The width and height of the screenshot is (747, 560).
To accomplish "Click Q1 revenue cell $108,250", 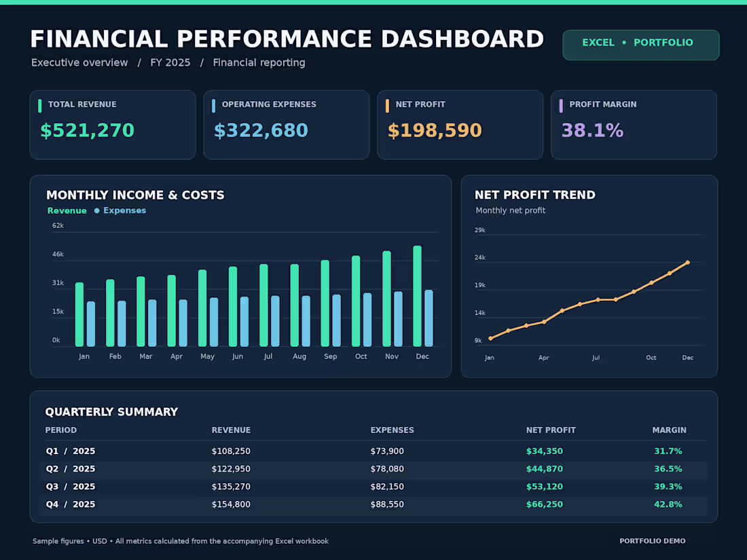I will coord(231,451).
